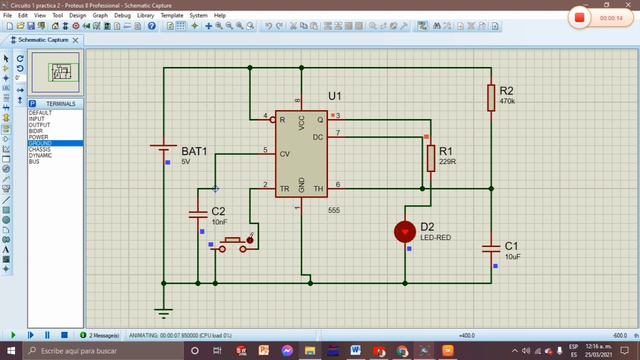Click the D2 LED-RED component
This screenshot has height=360, width=640.
[405, 232]
